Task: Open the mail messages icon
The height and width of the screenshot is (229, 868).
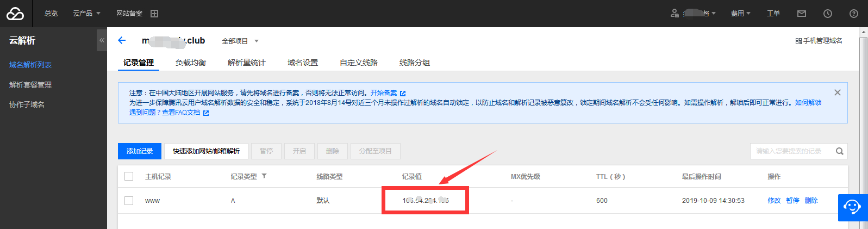Action: (802, 14)
